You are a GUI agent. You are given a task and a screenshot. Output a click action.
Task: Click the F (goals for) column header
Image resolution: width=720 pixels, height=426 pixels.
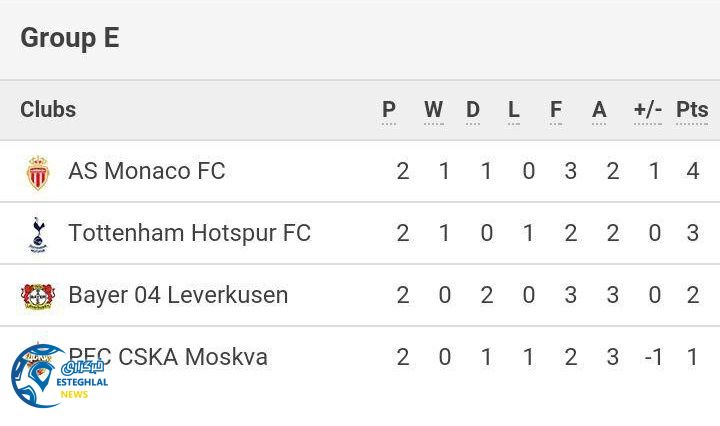pos(556,110)
